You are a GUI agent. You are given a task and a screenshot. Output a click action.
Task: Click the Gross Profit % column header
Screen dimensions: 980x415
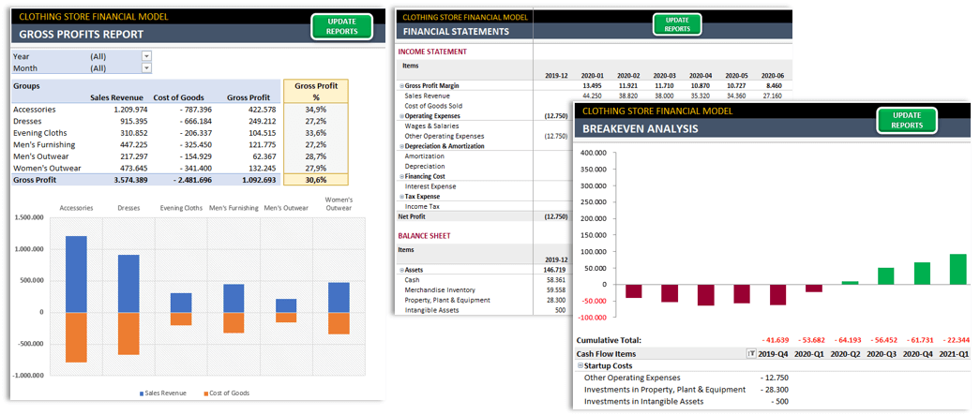click(x=315, y=91)
